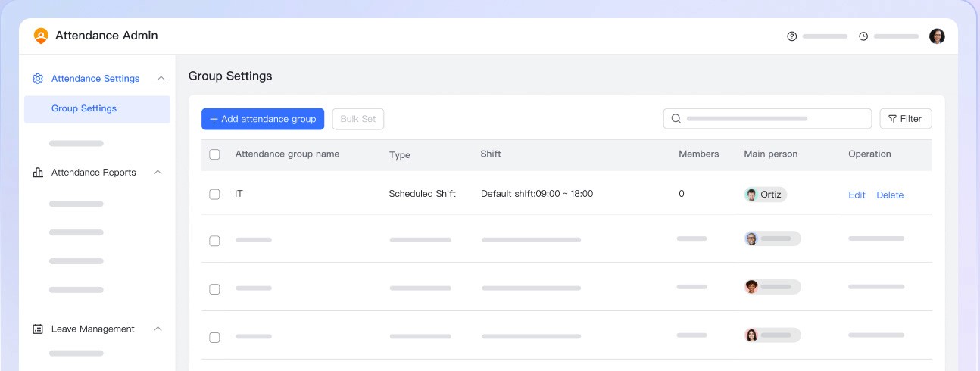
Task: Collapse the Leave Management section chevron
Action: (158, 329)
